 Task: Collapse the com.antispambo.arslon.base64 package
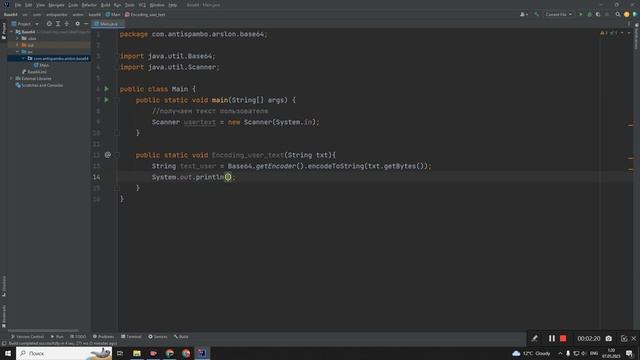[x=24, y=58]
